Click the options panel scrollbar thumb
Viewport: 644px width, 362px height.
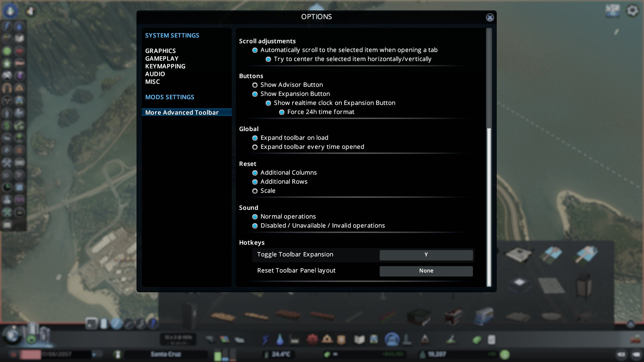pos(489,207)
